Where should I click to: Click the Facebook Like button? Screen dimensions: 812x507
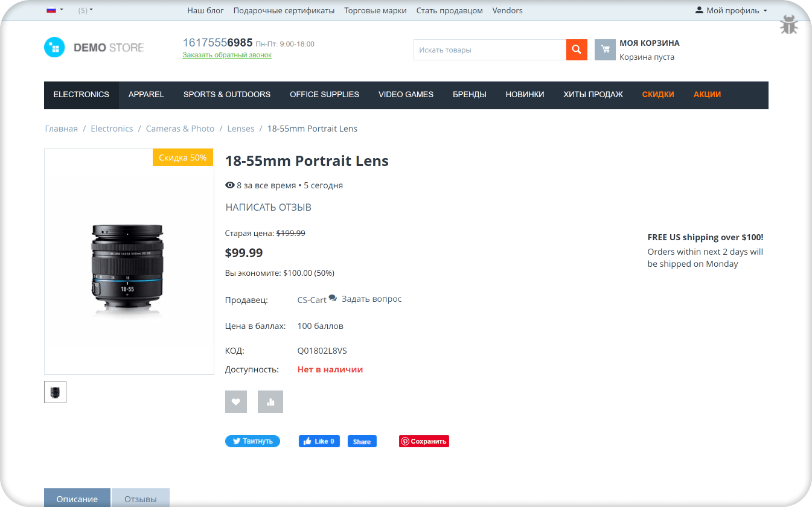point(319,441)
